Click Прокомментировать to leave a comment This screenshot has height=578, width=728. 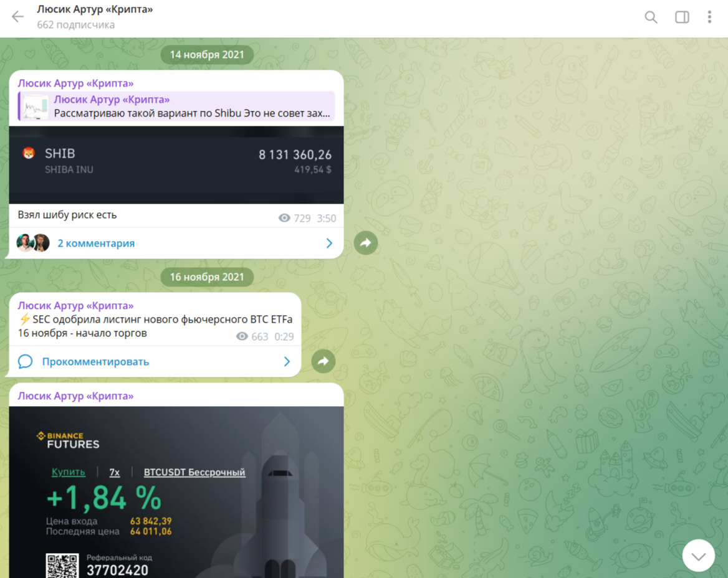coord(95,361)
